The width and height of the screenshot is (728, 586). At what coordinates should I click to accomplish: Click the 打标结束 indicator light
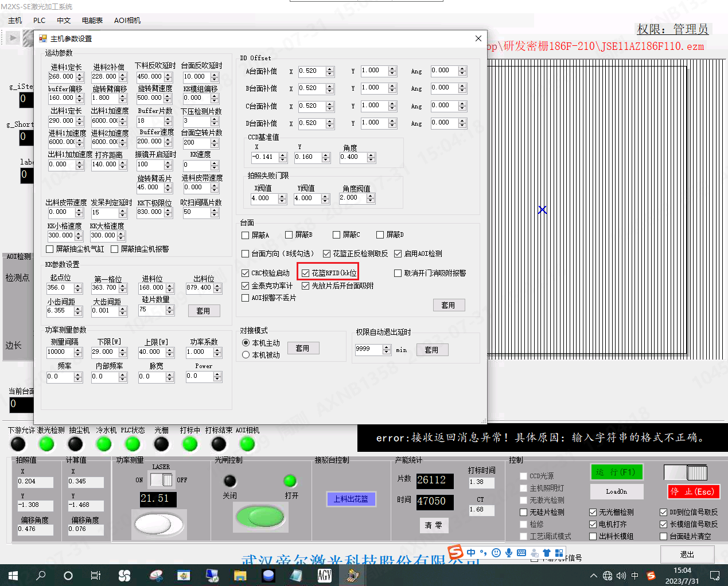(219, 444)
